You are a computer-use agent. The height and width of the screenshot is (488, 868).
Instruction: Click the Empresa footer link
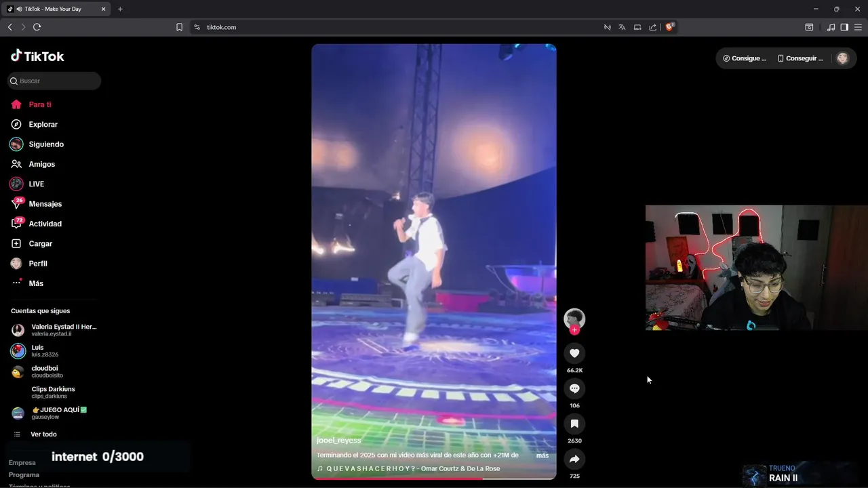[x=22, y=463]
